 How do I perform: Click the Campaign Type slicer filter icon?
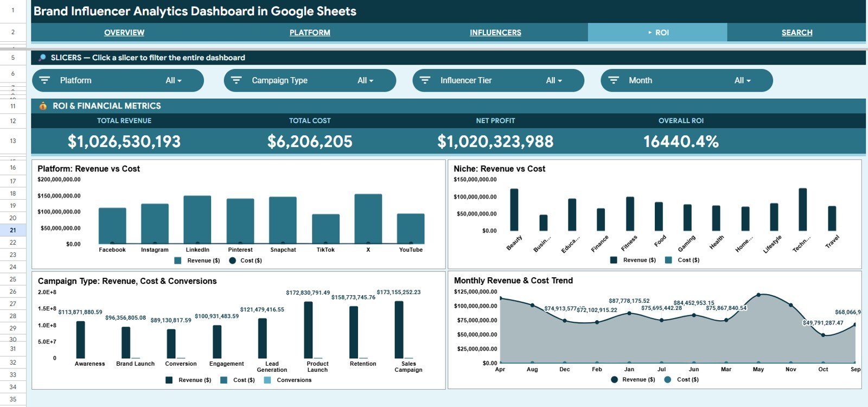coord(237,80)
